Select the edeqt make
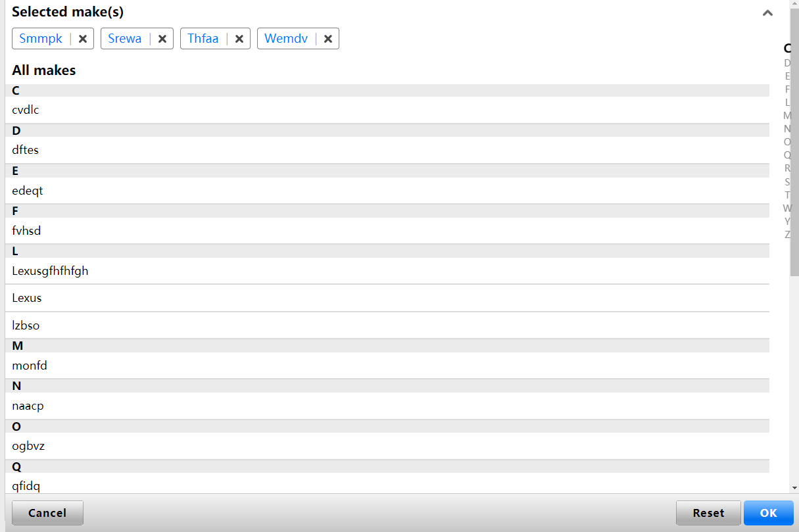Viewport: 799px width, 532px height. pos(387,191)
